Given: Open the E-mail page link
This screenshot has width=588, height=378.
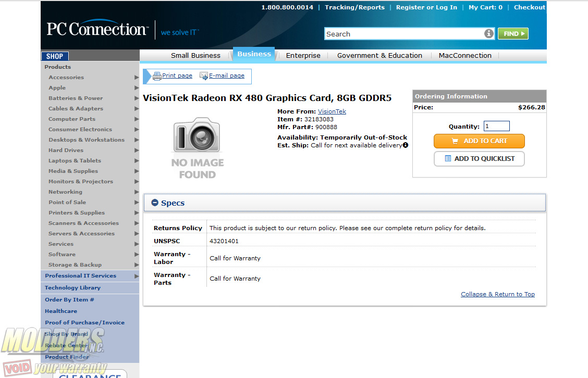Looking at the screenshot, I should coord(227,75).
